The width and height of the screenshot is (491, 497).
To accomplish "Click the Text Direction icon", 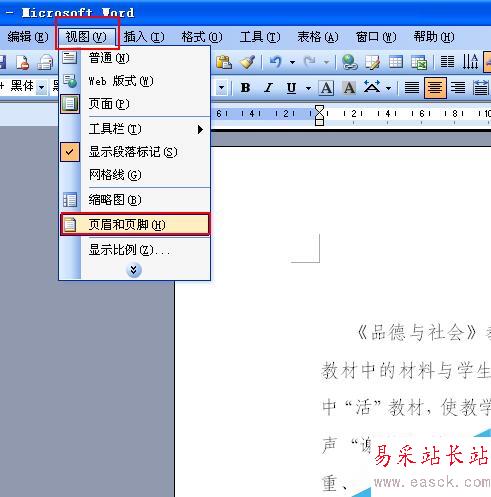I will coord(470,62).
